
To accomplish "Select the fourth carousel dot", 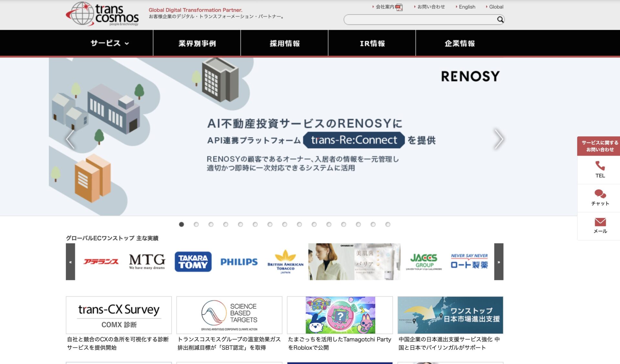I will click(x=226, y=224).
